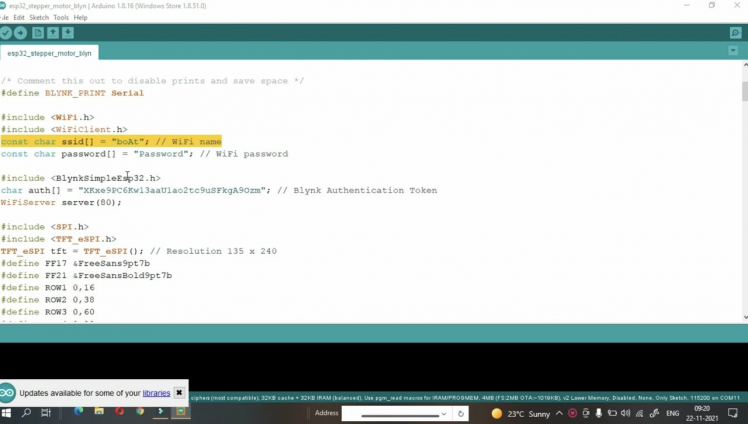This screenshot has width=748, height=424.
Task: Click the red recording tray icon
Action: (x=572, y=413)
